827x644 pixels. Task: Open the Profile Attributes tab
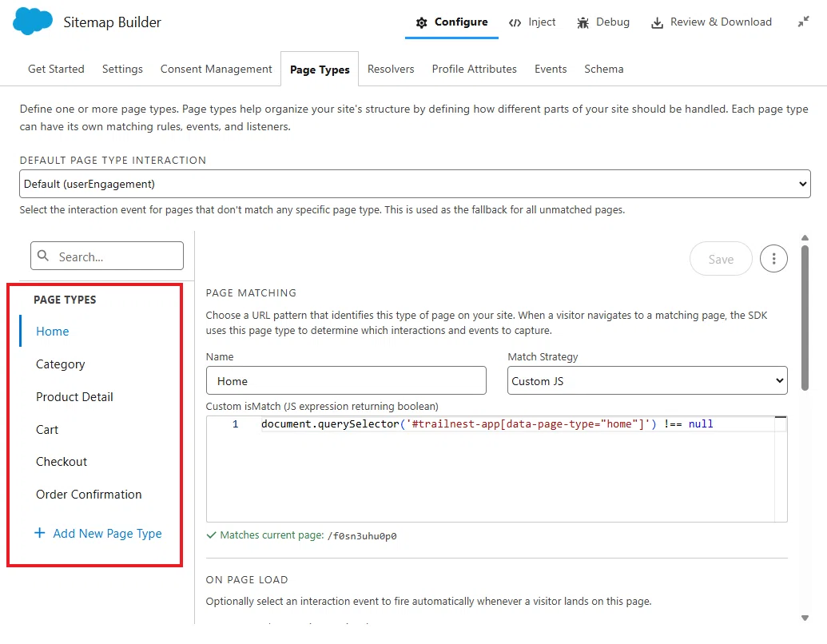(474, 69)
